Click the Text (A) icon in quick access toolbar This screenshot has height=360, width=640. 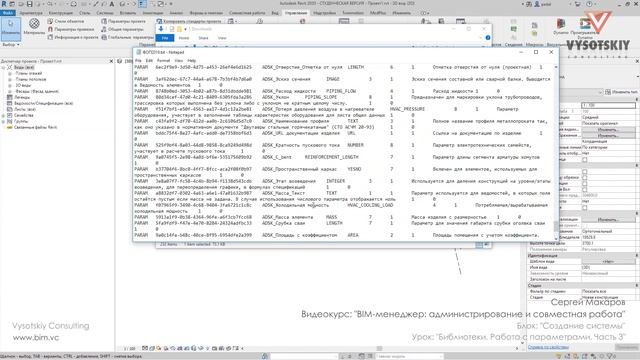(112, 4)
